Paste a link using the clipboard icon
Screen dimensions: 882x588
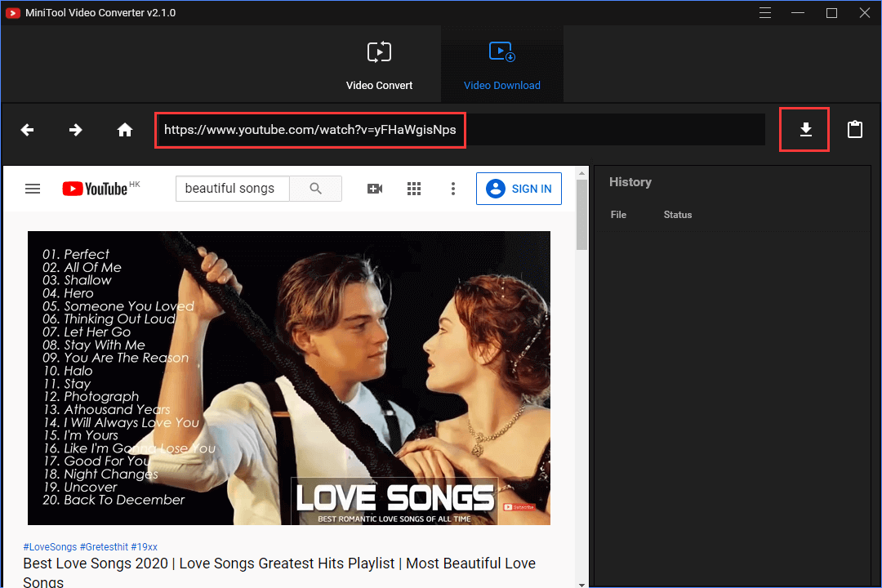854,129
